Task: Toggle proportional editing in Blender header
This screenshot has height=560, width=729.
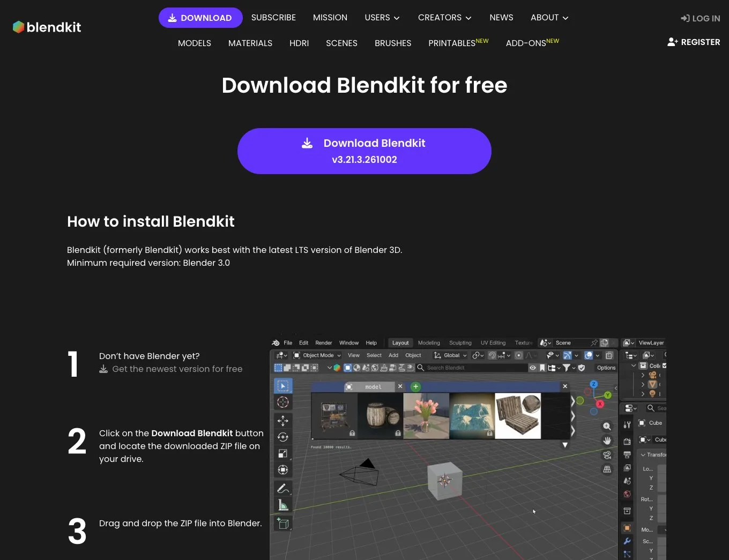Action: (x=518, y=355)
